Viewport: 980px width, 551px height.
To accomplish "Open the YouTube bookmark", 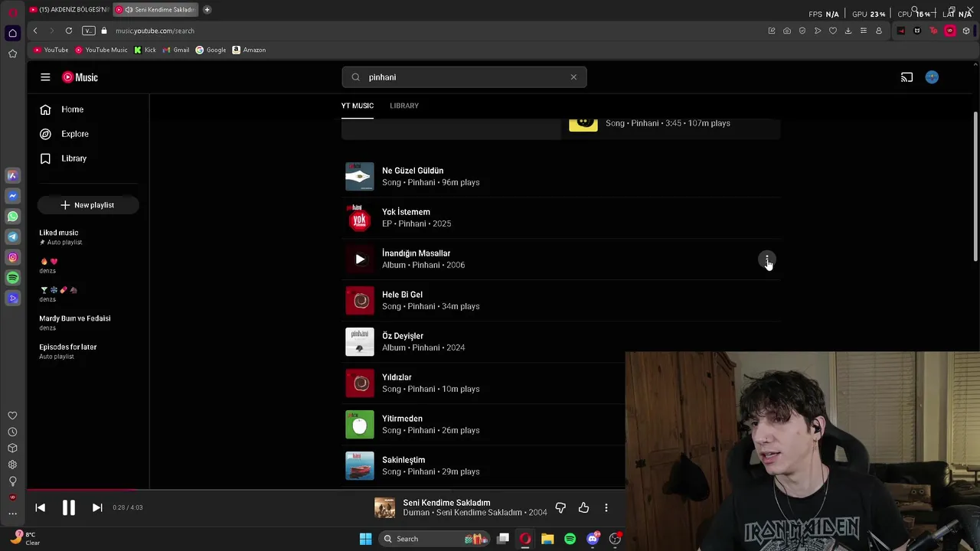I will point(51,50).
